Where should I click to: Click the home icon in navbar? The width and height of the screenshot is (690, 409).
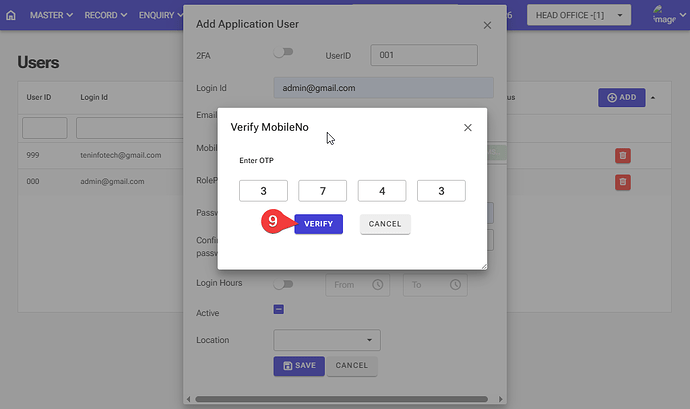[x=11, y=16]
